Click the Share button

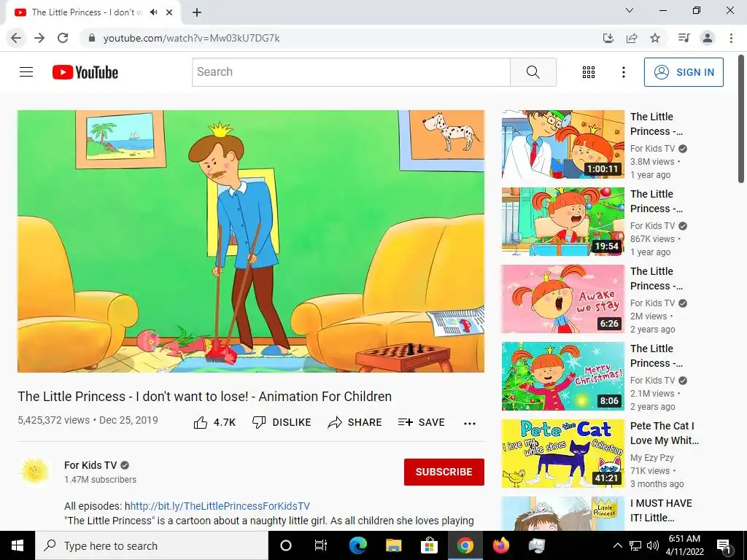[x=355, y=422]
